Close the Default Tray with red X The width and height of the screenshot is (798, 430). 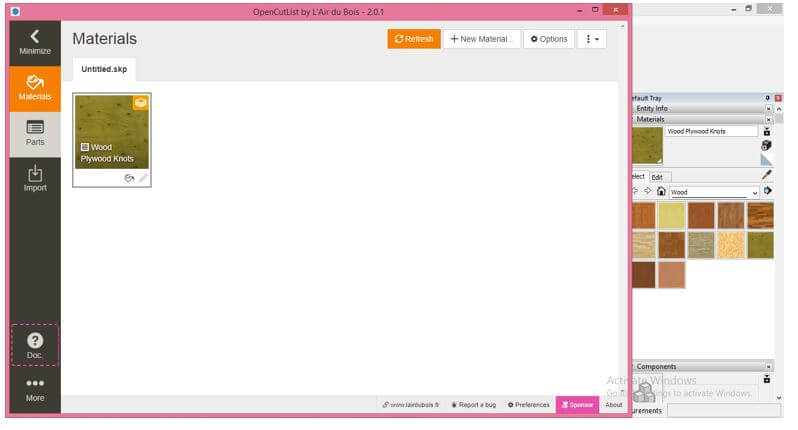click(778, 98)
